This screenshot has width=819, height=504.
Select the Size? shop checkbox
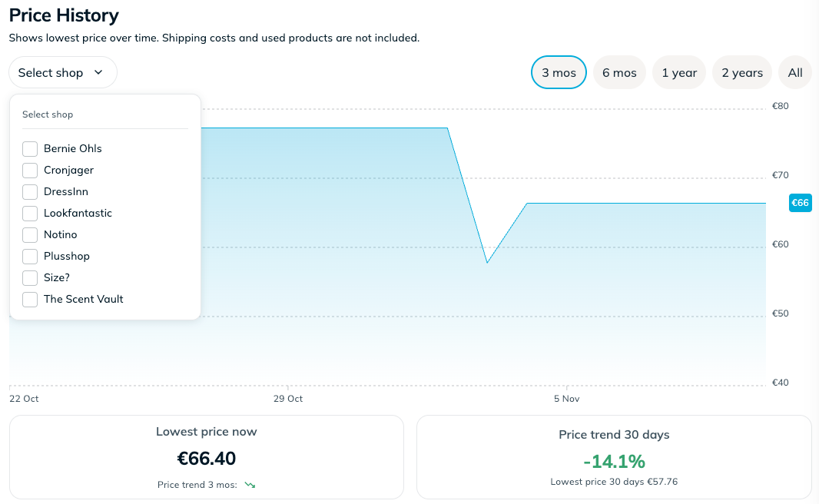tap(29, 277)
